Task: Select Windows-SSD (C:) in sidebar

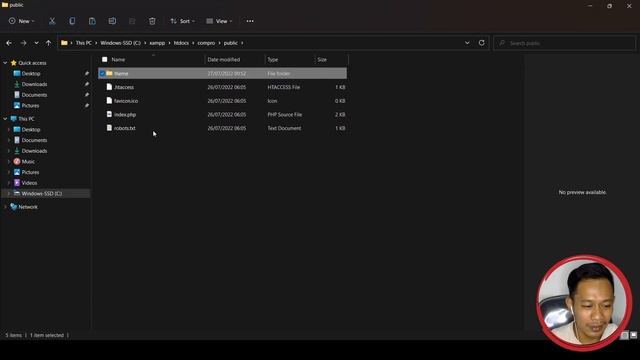Action: pos(42,193)
